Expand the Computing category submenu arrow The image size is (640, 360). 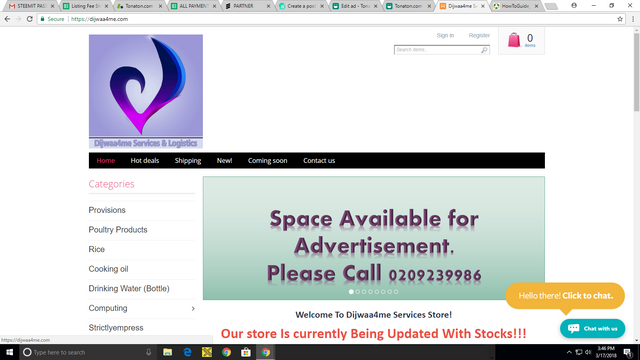point(193,309)
